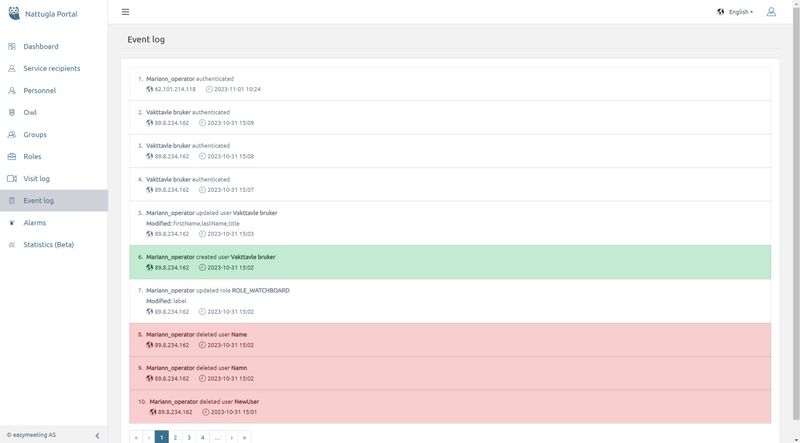Open the English language dropdown
Screen dimensions: 800x443
(x=735, y=12)
